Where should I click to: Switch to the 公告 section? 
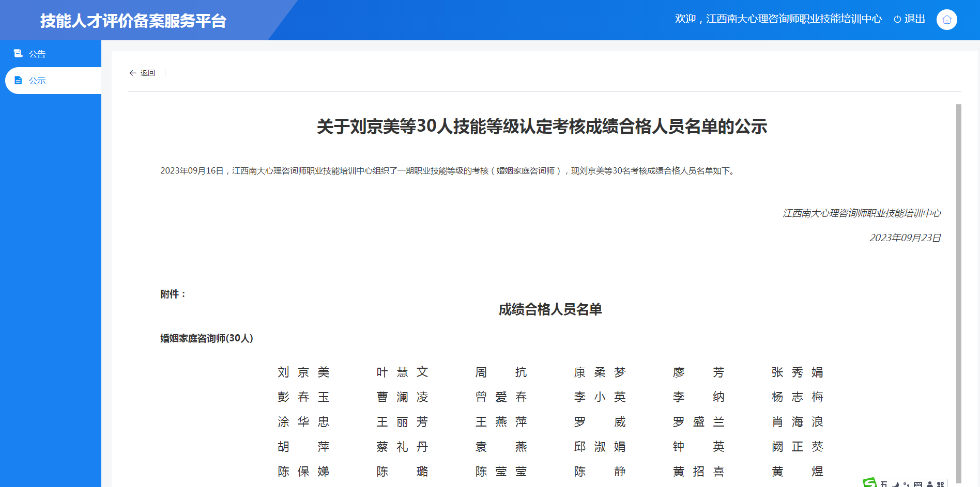[x=36, y=53]
